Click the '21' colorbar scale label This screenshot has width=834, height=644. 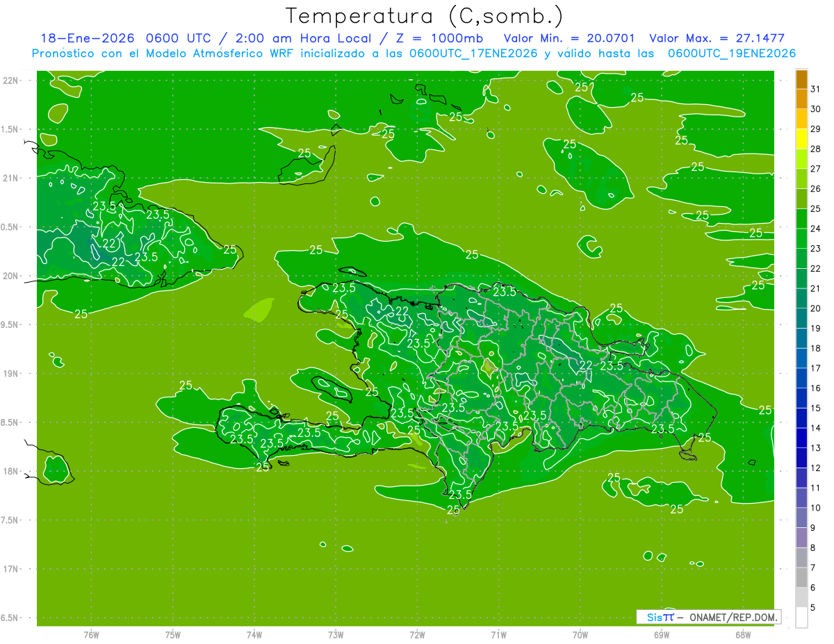(x=816, y=288)
